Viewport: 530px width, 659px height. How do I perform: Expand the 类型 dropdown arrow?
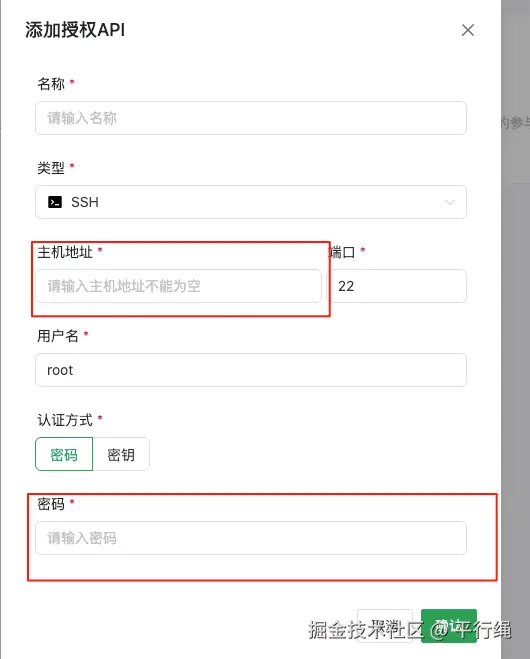[450, 202]
